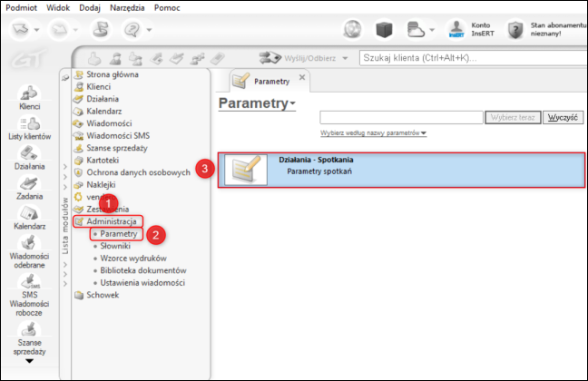Switch to the Parametry tab
The width and height of the screenshot is (588, 381).
(271, 82)
